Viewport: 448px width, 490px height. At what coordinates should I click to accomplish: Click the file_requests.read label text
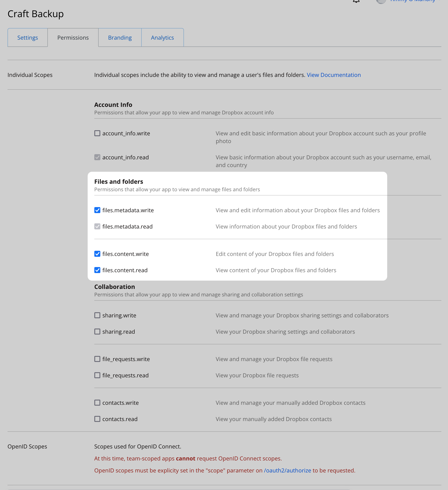coord(125,375)
